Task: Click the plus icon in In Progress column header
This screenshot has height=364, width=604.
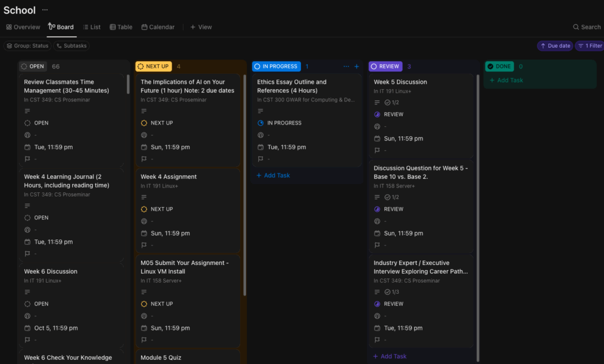Action: (x=356, y=67)
